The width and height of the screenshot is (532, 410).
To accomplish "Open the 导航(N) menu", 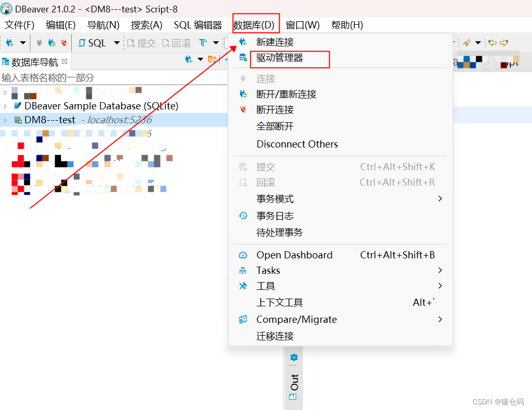I will [x=103, y=25].
